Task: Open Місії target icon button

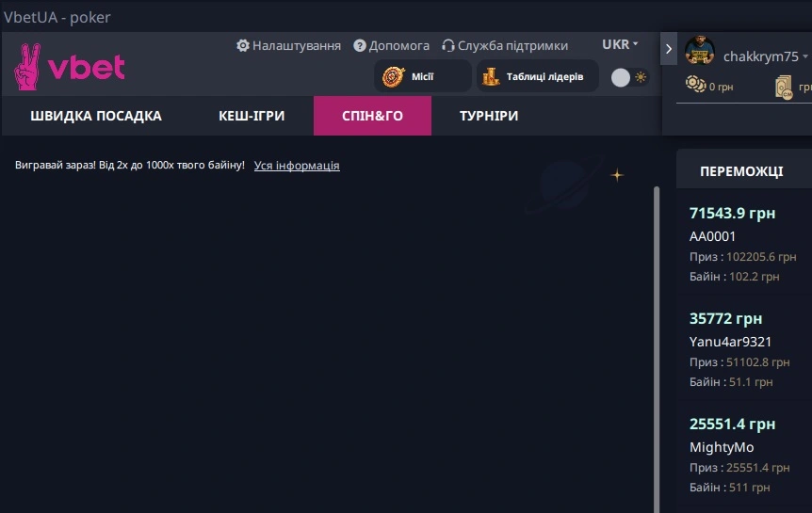Action: 394,77
